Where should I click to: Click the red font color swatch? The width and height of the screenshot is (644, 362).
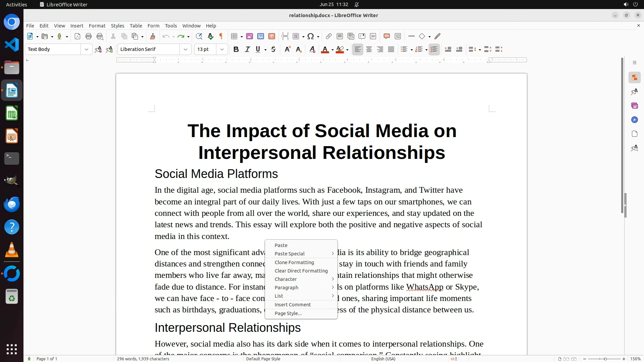point(325,50)
